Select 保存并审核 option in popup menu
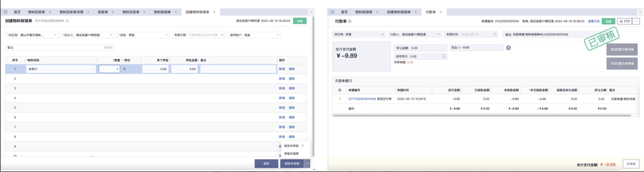644x172 pixels. tap(291, 146)
